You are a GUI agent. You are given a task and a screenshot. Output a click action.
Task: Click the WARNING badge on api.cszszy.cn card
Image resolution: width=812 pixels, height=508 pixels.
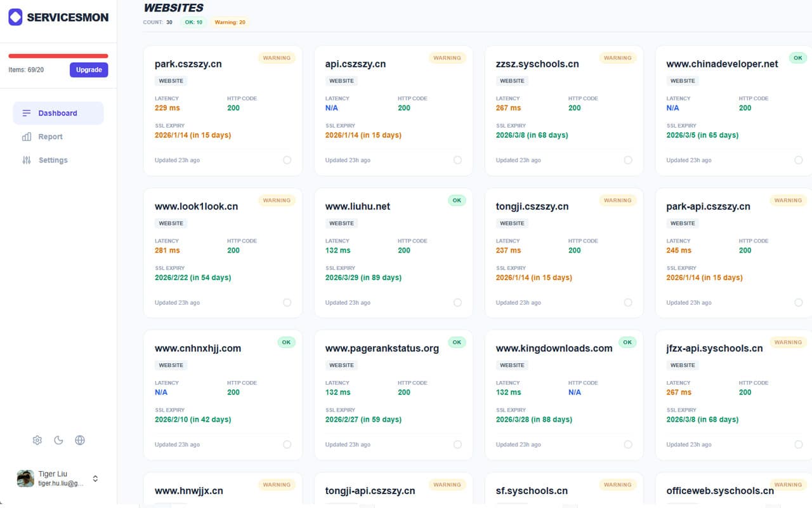447,58
